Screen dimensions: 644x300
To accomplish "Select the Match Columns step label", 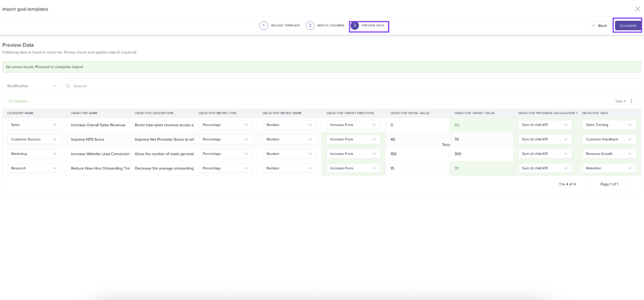I will coord(331,26).
